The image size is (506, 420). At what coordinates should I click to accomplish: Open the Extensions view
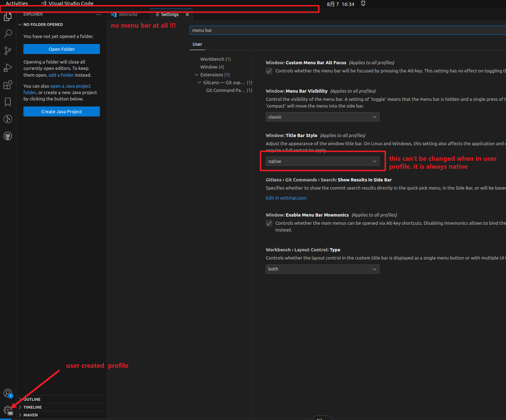(x=8, y=85)
